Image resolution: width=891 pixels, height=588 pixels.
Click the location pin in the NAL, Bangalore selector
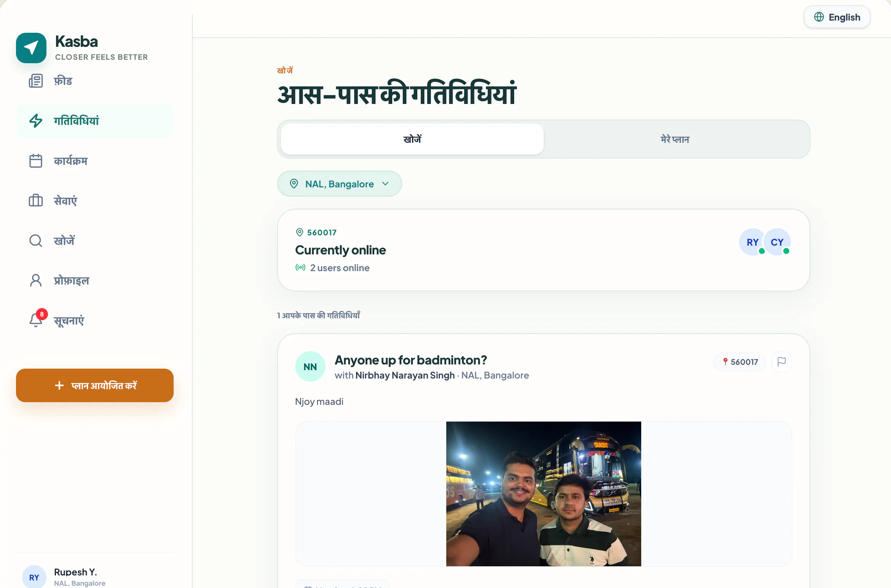click(x=294, y=184)
